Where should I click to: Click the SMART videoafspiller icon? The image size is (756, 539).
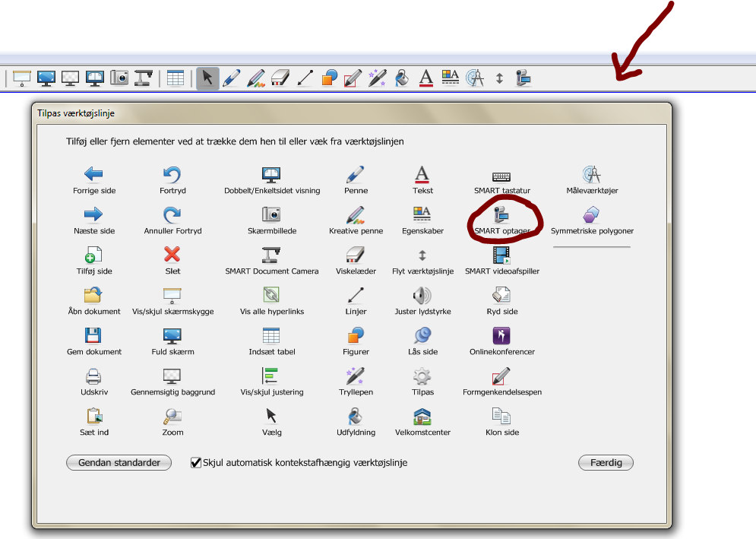click(501, 255)
